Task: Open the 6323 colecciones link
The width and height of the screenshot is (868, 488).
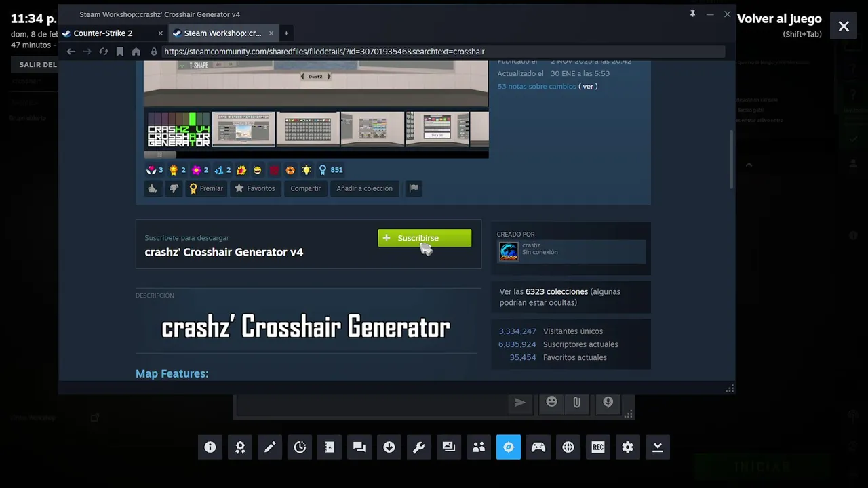Action: click(x=556, y=291)
